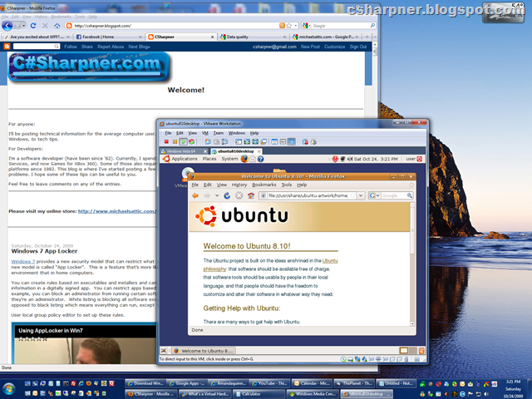This screenshot has width=532, height=399.
Task: Click the Back arrow in Ubuntu Firefox
Action: coord(195,195)
